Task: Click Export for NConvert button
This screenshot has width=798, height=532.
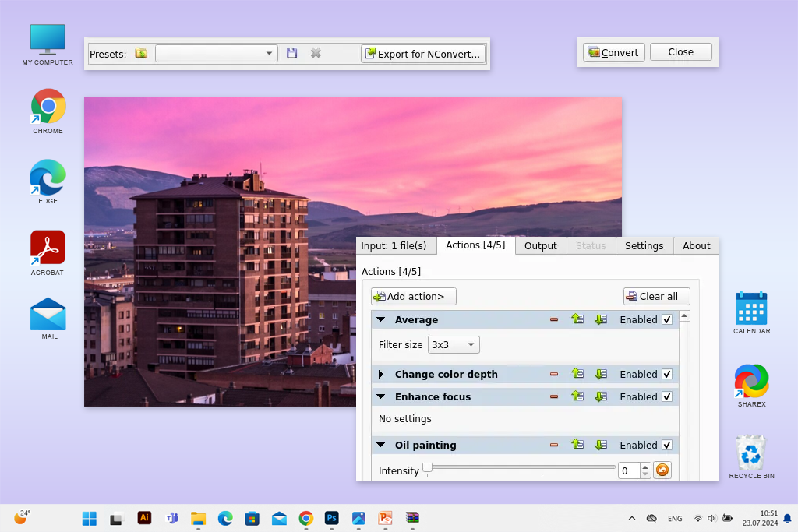Action: pyautogui.click(x=423, y=54)
